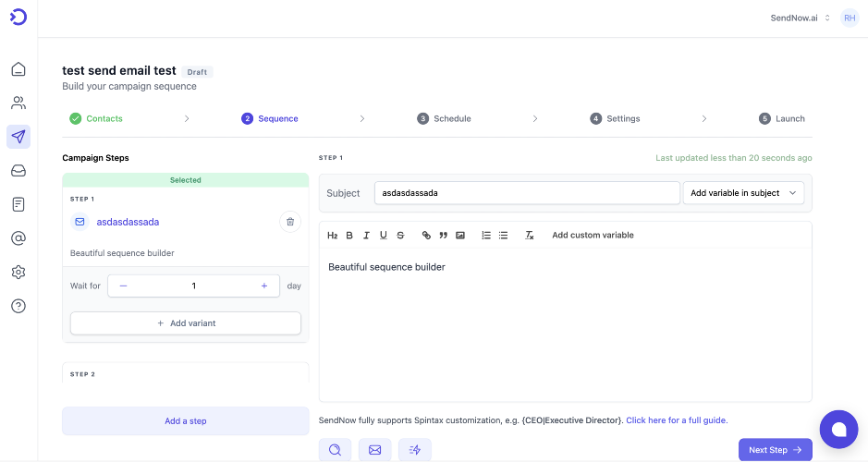Click the lightning AI-generate icon button
Image resolution: width=868 pixels, height=462 pixels.
pyautogui.click(x=415, y=450)
